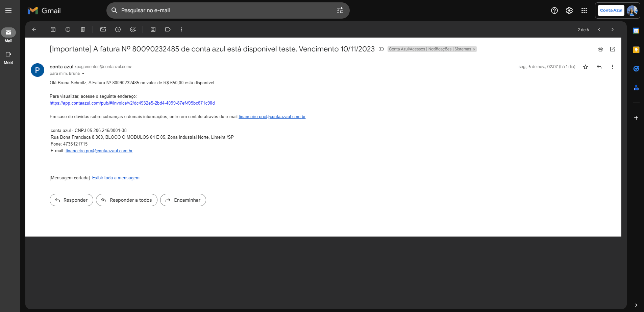Image resolution: width=644 pixels, height=312 pixels.
Task: Go back to inbox arrow
Action: coord(34,29)
